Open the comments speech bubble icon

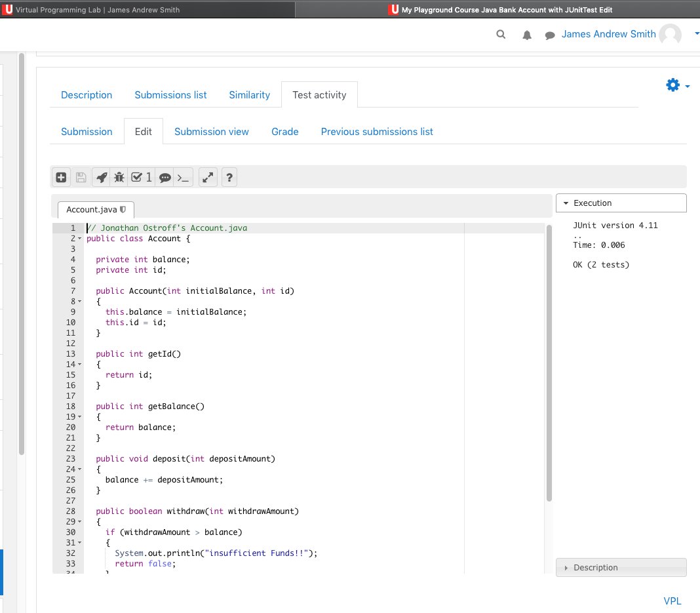(165, 177)
